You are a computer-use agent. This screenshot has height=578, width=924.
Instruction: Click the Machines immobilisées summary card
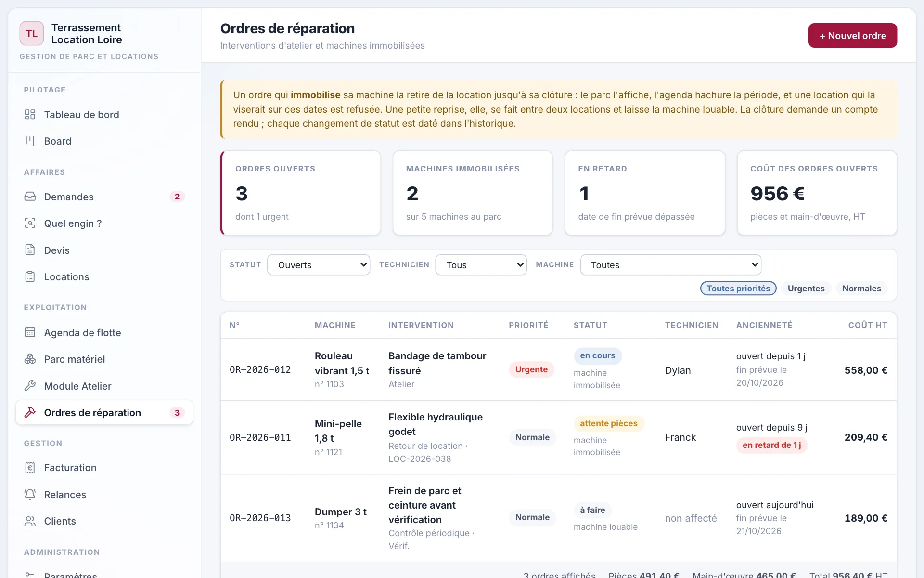pyautogui.click(x=473, y=193)
